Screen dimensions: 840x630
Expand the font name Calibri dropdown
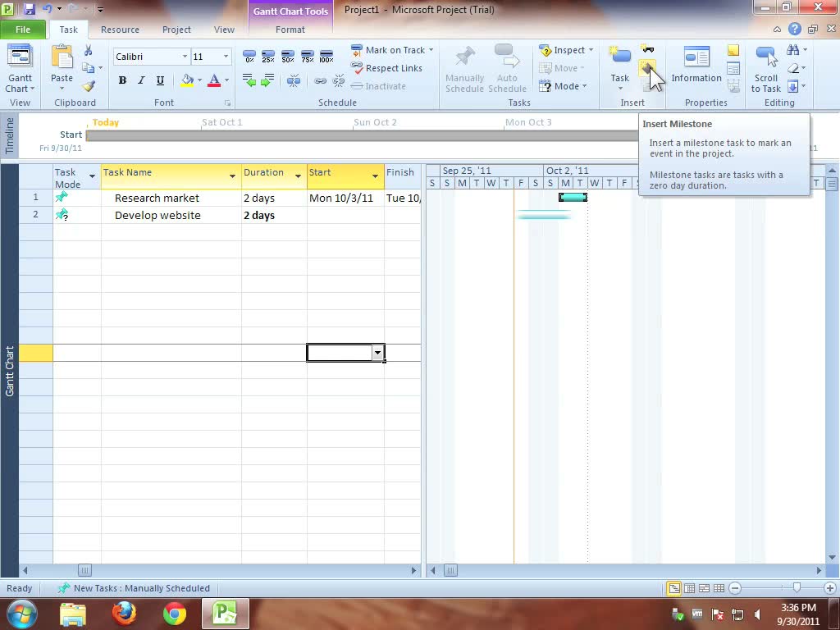coord(185,57)
